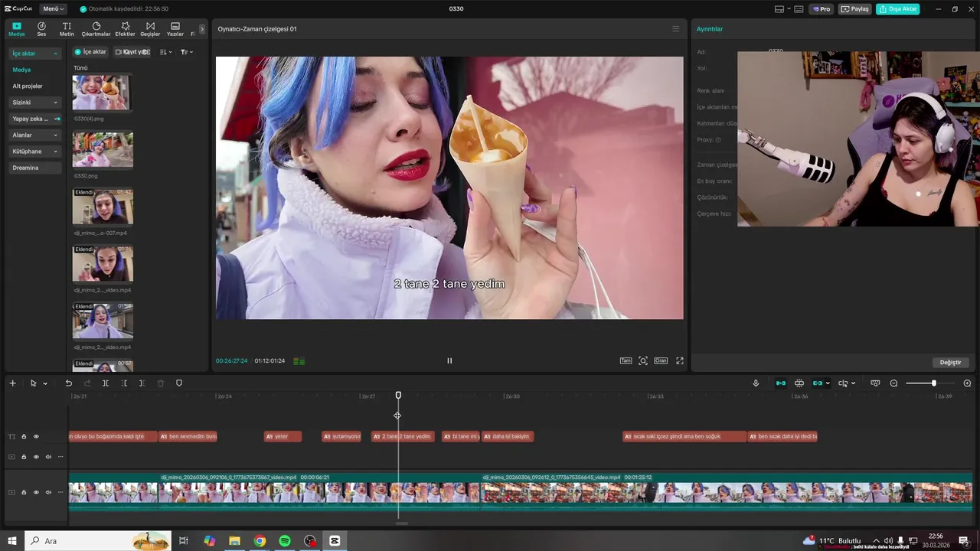Viewport: 980px width, 551px height.
Task: Toggle main track magnet
Action: pos(780,383)
